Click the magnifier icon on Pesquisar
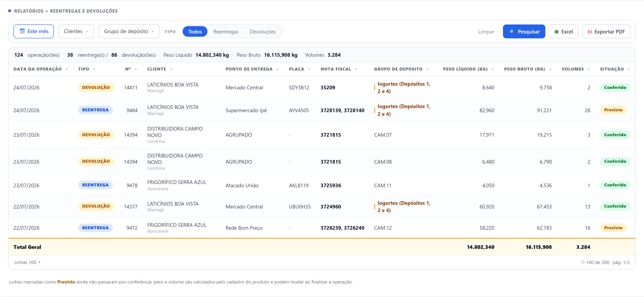 pos(512,32)
